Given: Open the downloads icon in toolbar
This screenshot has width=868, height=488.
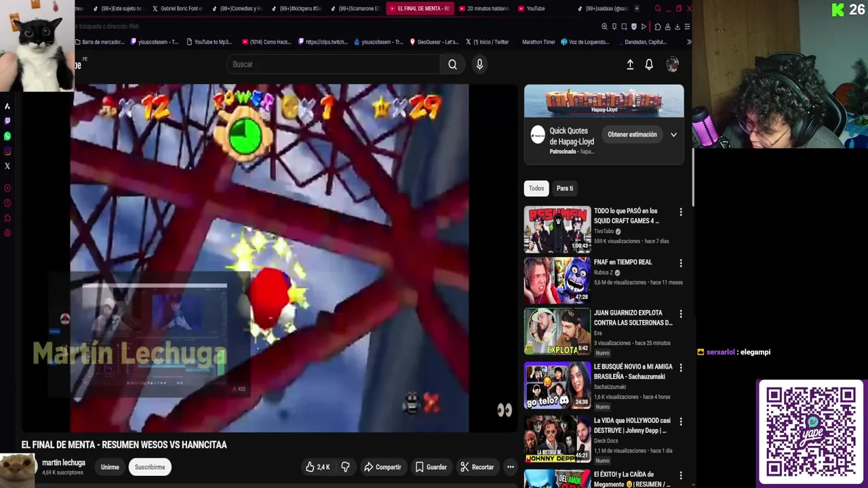Looking at the screenshot, I should pos(677,26).
